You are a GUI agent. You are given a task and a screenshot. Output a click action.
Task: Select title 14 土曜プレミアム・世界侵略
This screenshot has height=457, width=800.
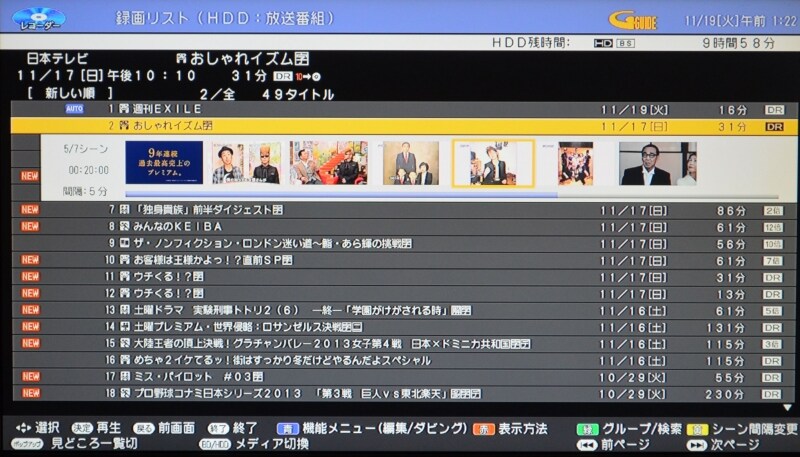[404, 327]
